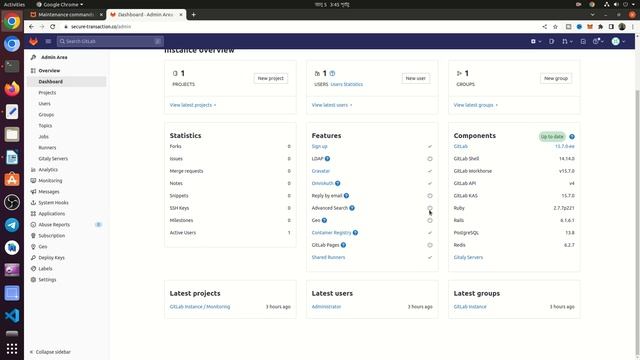Focus the Search GitLab field
The width and height of the screenshot is (640, 360).
click(110, 41)
